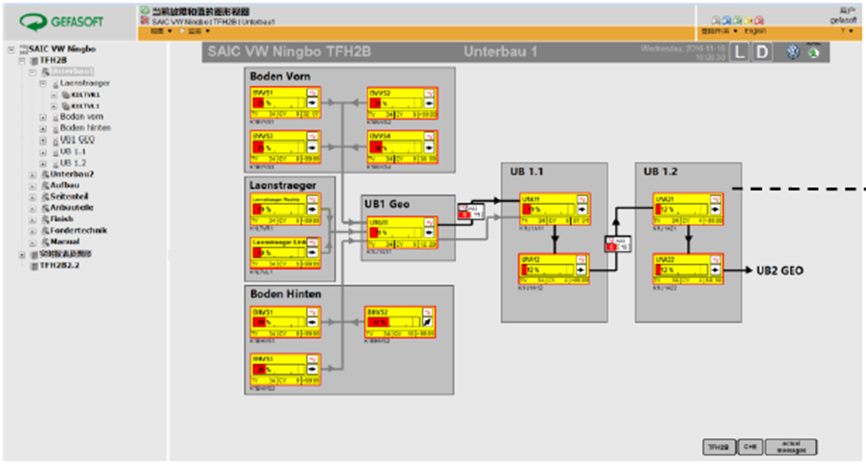Click arrow icon on UBA12 station
Image resolution: width=866 pixels, height=464 pixels.
(581, 270)
